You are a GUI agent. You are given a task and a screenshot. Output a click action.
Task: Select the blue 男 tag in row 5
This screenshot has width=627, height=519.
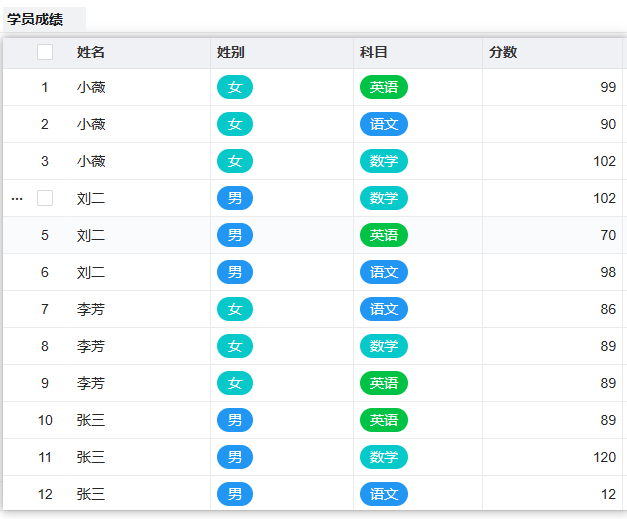(235, 236)
